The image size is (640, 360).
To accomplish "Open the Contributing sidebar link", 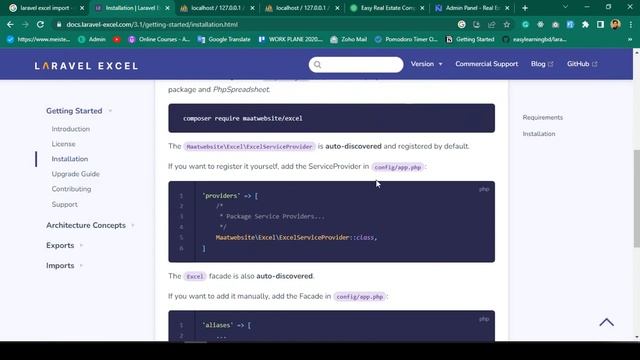I will click(x=71, y=189).
